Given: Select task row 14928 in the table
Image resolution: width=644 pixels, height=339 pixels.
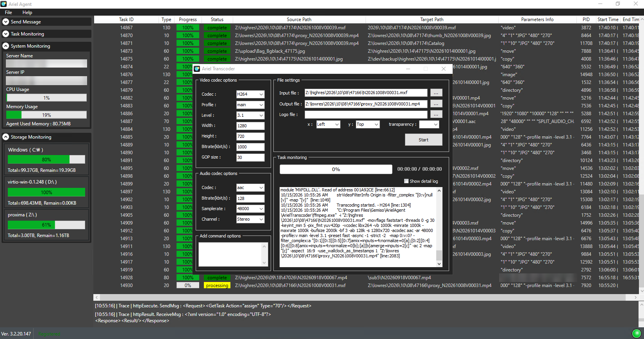Looking at the screenshot, I should (x=366, y=278).
